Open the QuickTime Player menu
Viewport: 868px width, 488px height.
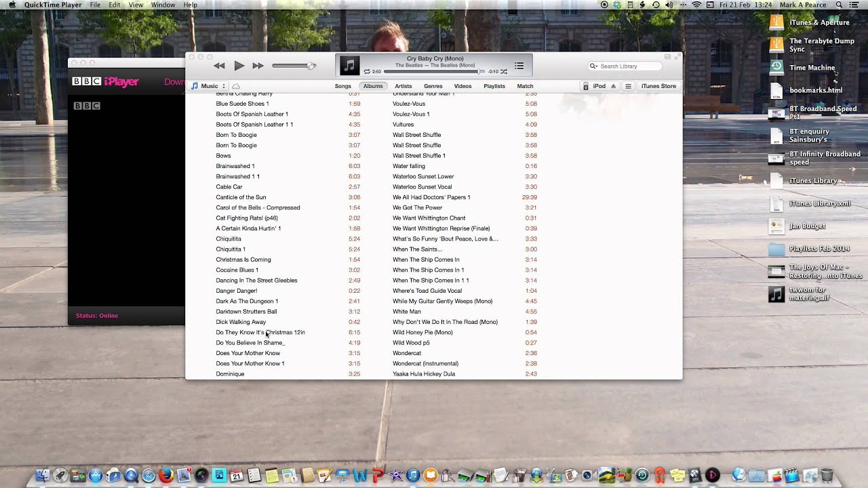coord(52,5)
